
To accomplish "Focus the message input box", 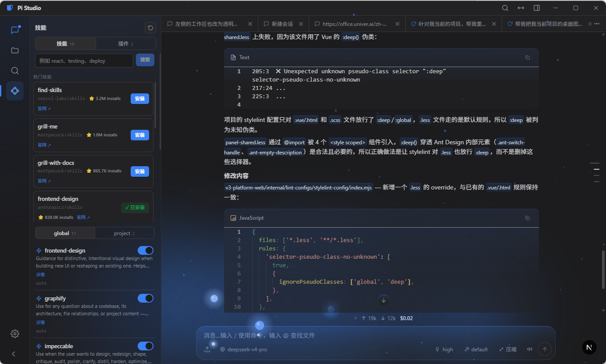I will tap(375, 335).
